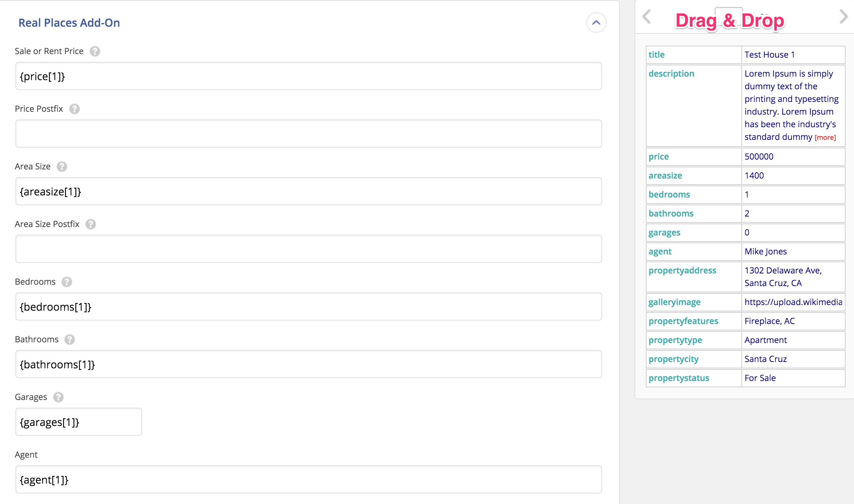Screen dimensions: 854x504
Task: Select the propertytype field name
Action: [675, 340]
